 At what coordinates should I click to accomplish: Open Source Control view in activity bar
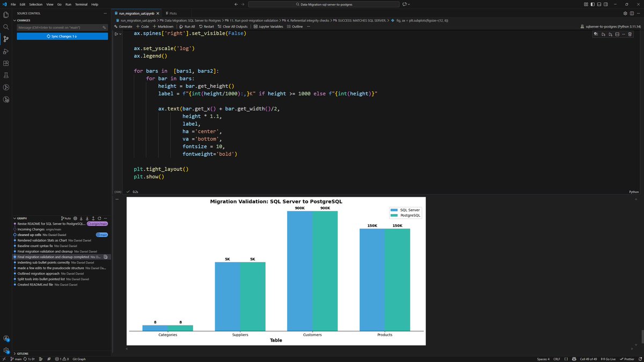tap(6, 39)
